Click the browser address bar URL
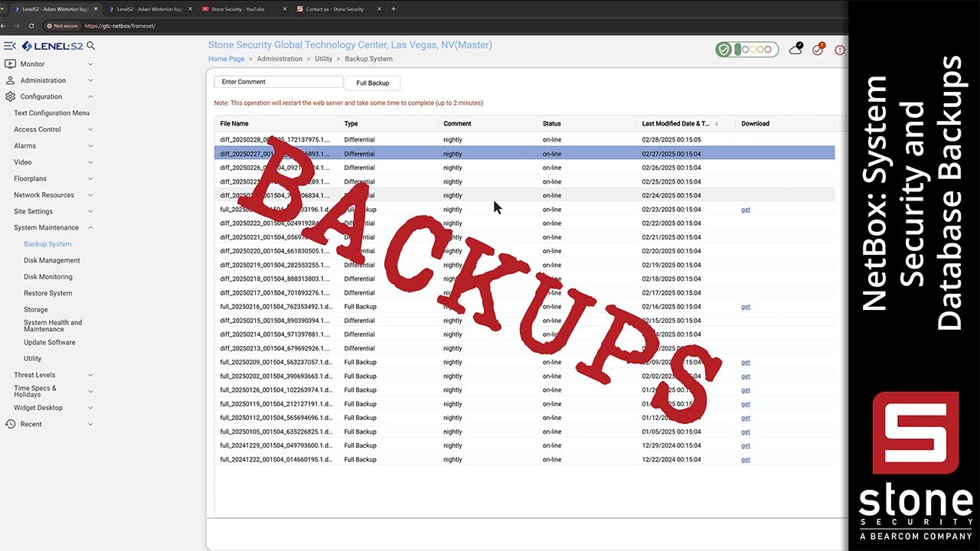 pos(120,25)
